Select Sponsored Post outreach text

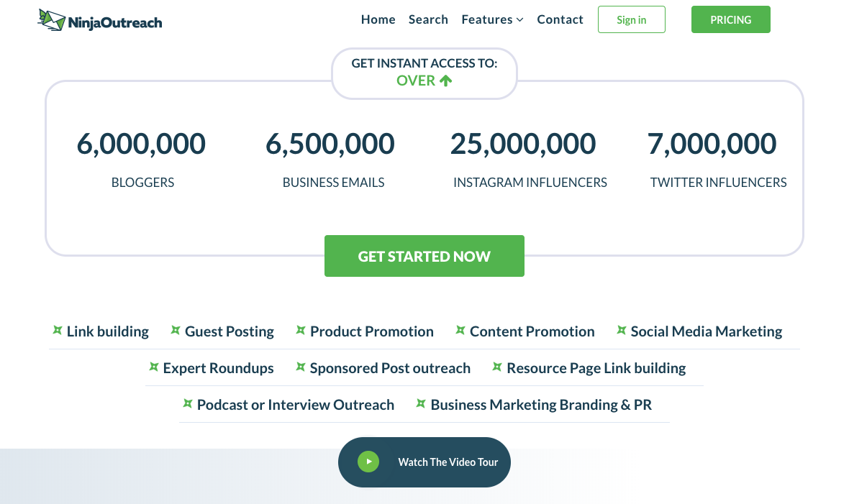coord(390,368)
